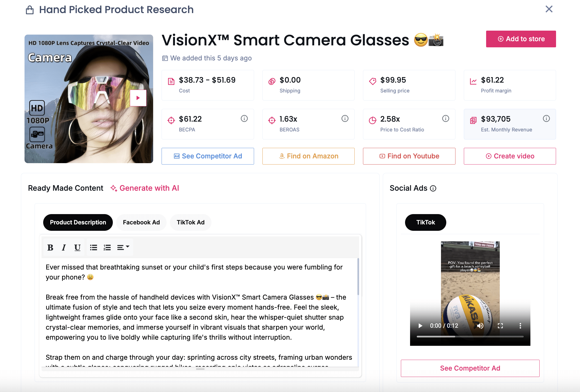
Task: Click the TikTok video progress bar
Action: click(470, 337)
